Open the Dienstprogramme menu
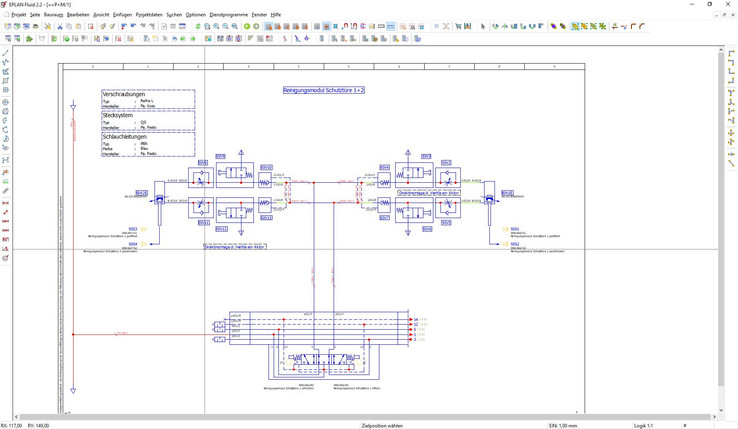This screenshot has height=429, width=738. [229, 15]
